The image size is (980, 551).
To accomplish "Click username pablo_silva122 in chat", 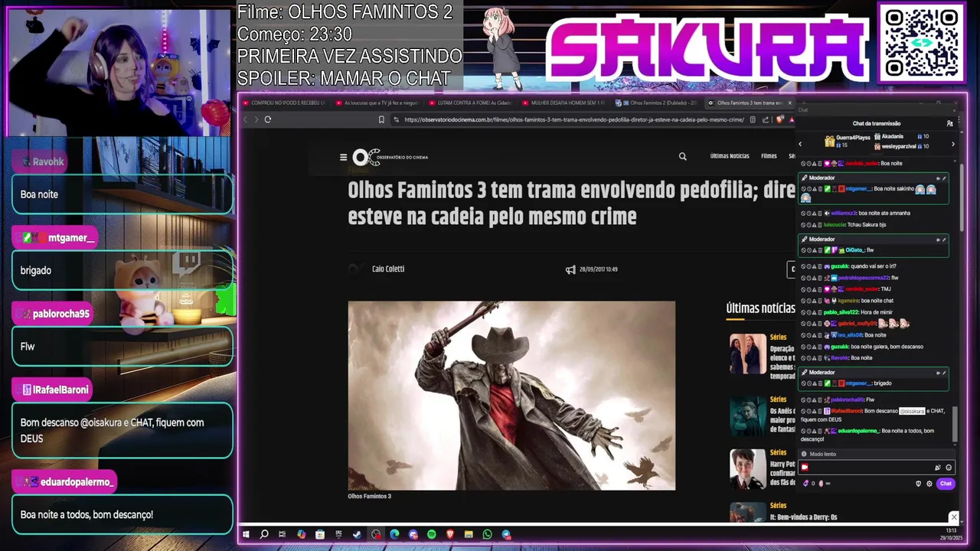I will (841, 312).
